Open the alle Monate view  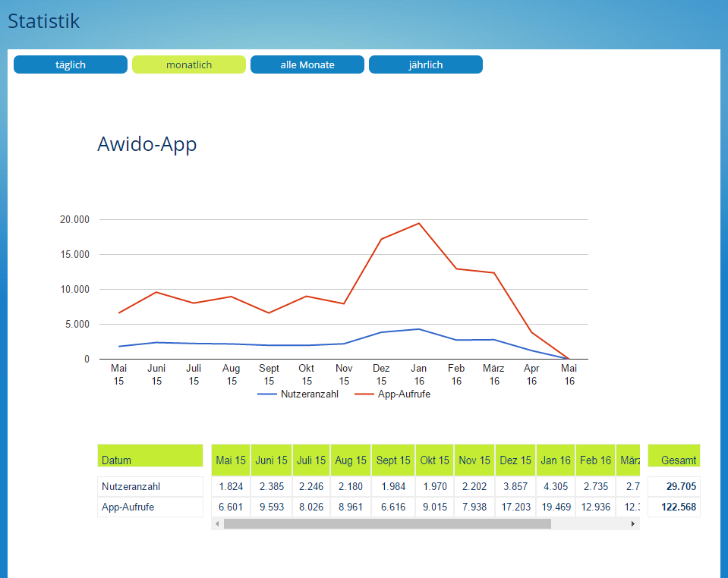307,64
